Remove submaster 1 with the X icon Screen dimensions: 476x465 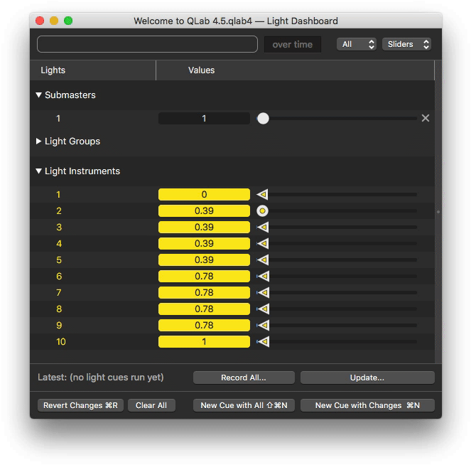[x=426, y=118]
